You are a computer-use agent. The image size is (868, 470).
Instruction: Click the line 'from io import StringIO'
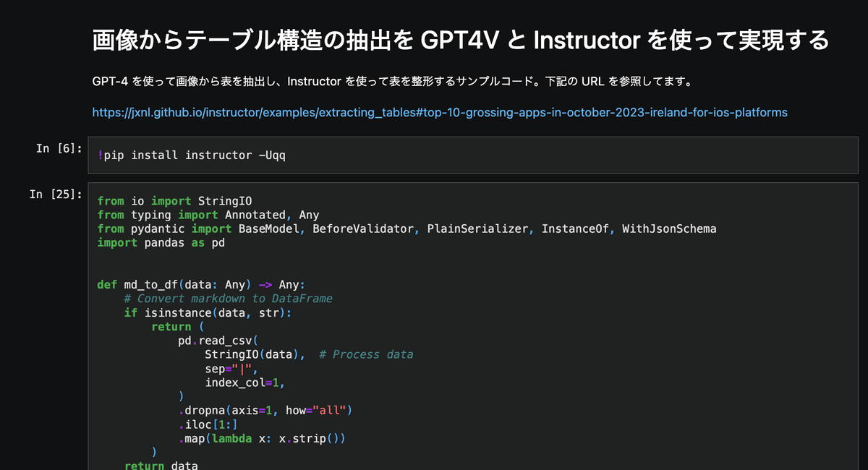pos(174,201)
